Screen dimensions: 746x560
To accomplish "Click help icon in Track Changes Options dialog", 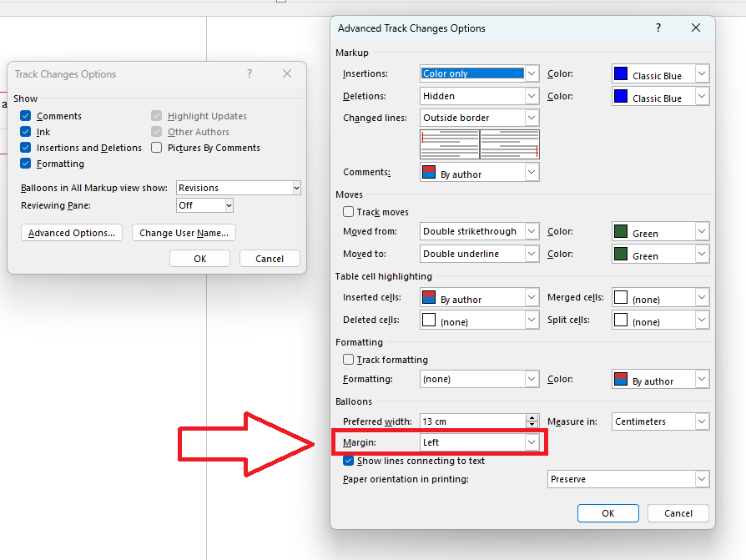I will [250, 73].
